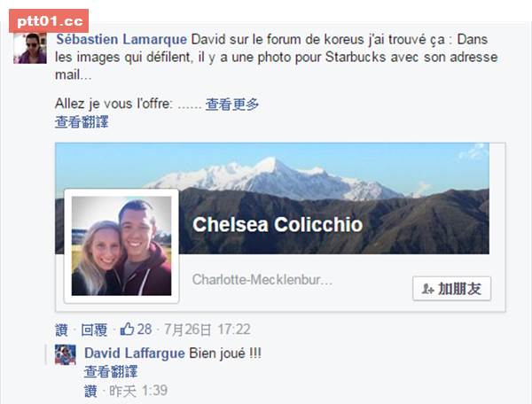Click the 加朋友 button
Image resolution: width=532 pixels, height=404 pixels.
click(451, 289)
